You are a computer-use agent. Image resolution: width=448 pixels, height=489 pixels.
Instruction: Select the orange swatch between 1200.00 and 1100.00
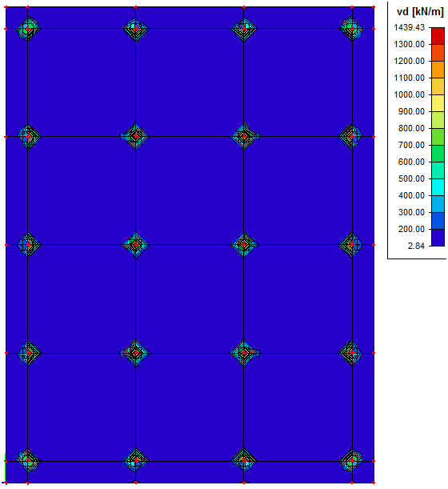(438, 70)
